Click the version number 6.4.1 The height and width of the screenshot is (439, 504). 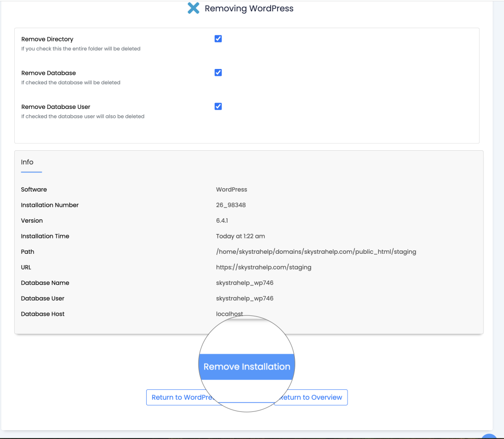point(221,221)
